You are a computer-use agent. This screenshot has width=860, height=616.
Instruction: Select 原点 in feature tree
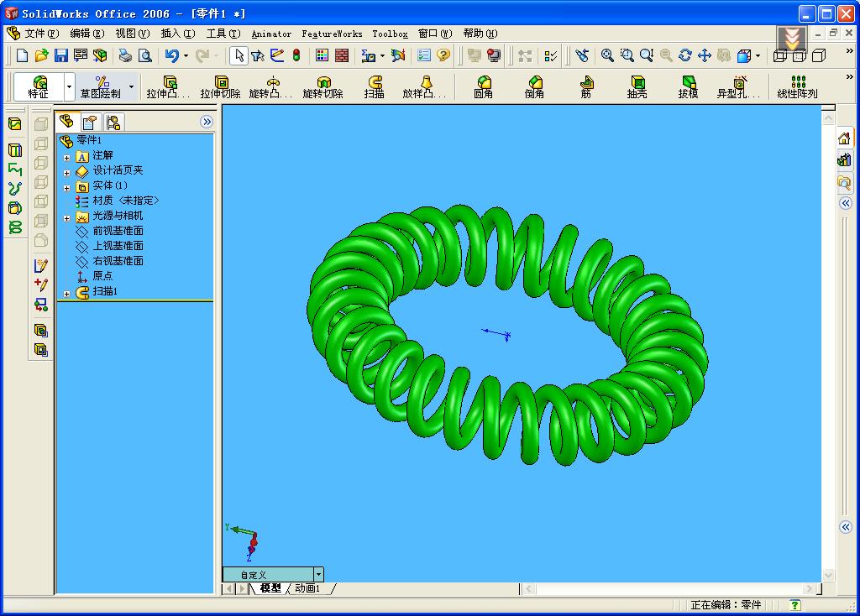click(102, 275)
